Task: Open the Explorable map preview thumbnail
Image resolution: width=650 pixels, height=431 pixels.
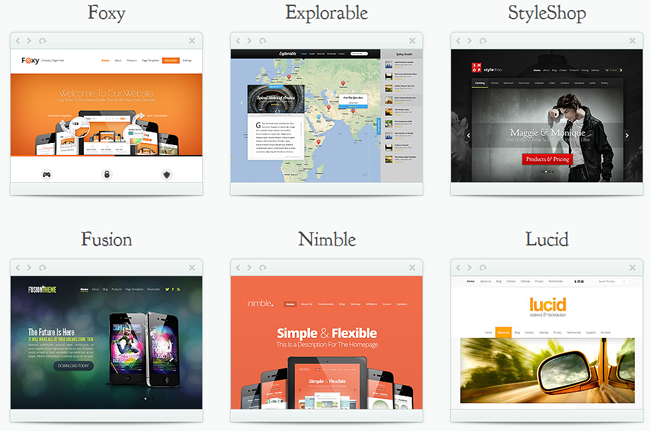Action: [327, 116]
